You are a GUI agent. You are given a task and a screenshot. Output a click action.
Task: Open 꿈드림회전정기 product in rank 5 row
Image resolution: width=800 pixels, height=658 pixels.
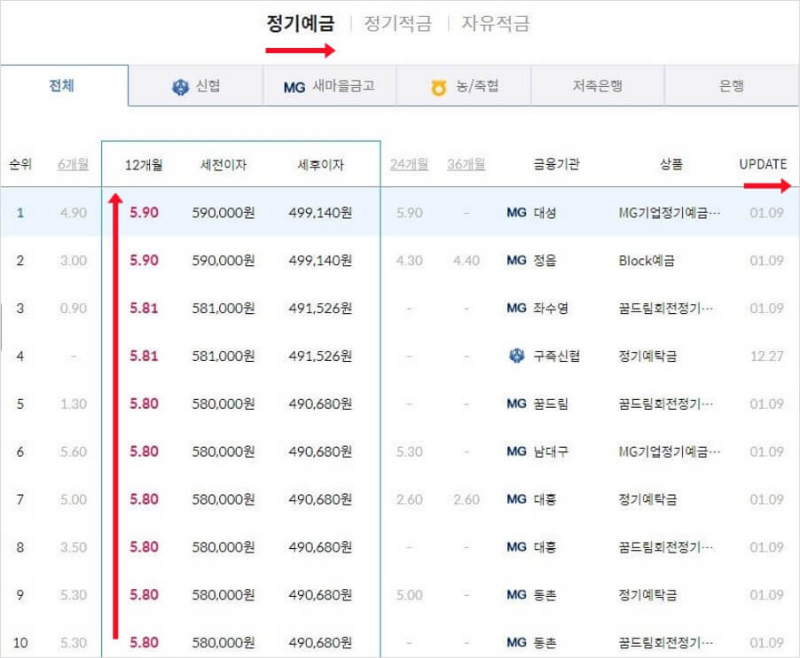pos(666,404)
